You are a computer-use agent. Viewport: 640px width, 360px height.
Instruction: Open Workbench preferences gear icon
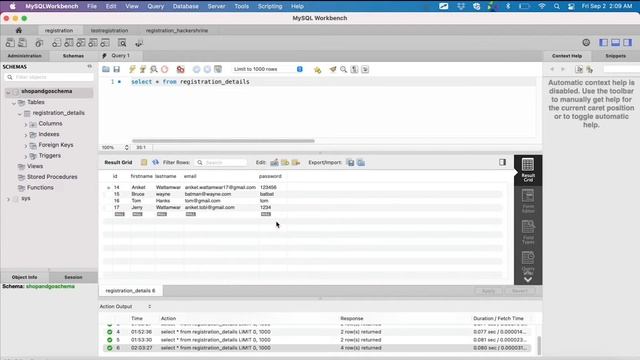586,42
